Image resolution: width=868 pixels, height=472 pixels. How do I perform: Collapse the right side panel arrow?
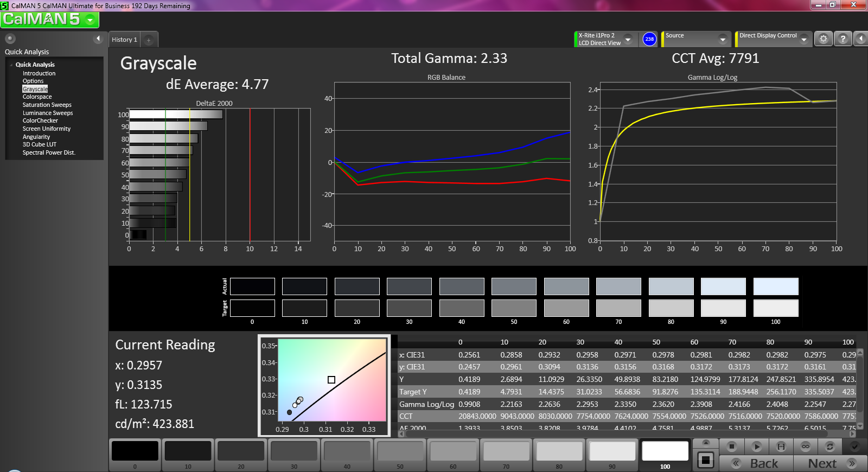pyautogui.click(x=860, y=39)
